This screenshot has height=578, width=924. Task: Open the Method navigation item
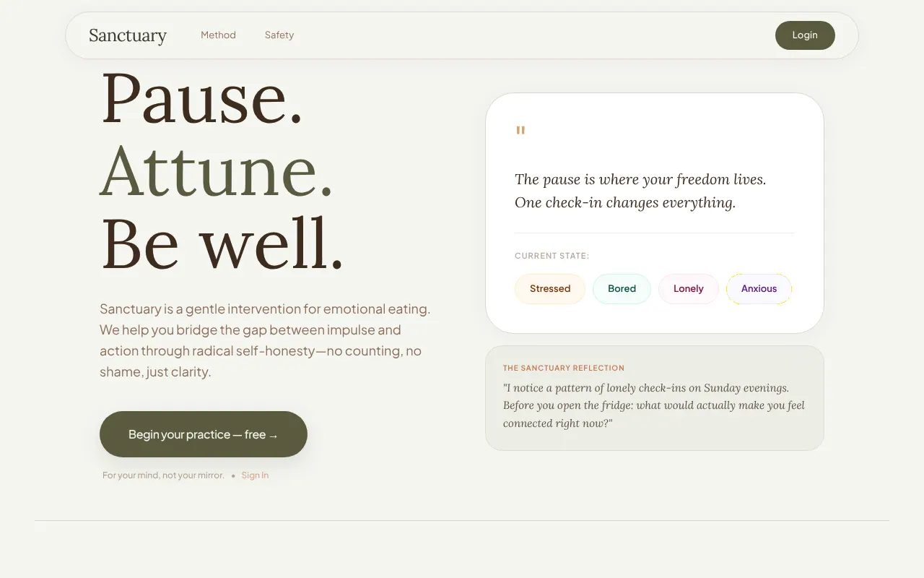pyautogui.click(x=218, y=35)
